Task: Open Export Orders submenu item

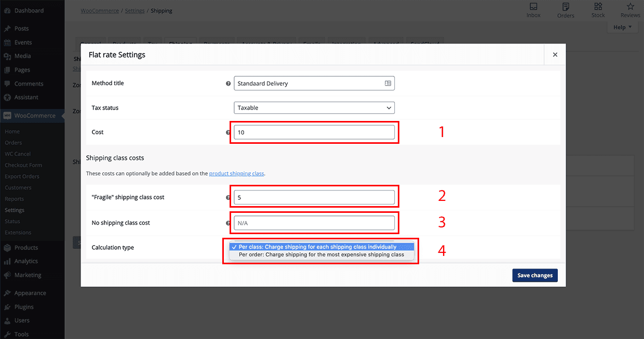Action: point(22,177)
